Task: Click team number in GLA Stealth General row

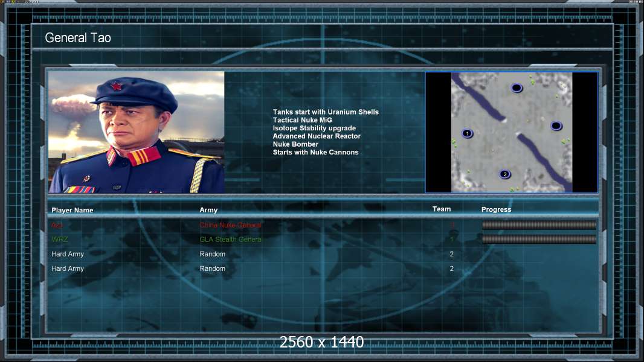Action: pyautogui.click(x=452, y=240)
